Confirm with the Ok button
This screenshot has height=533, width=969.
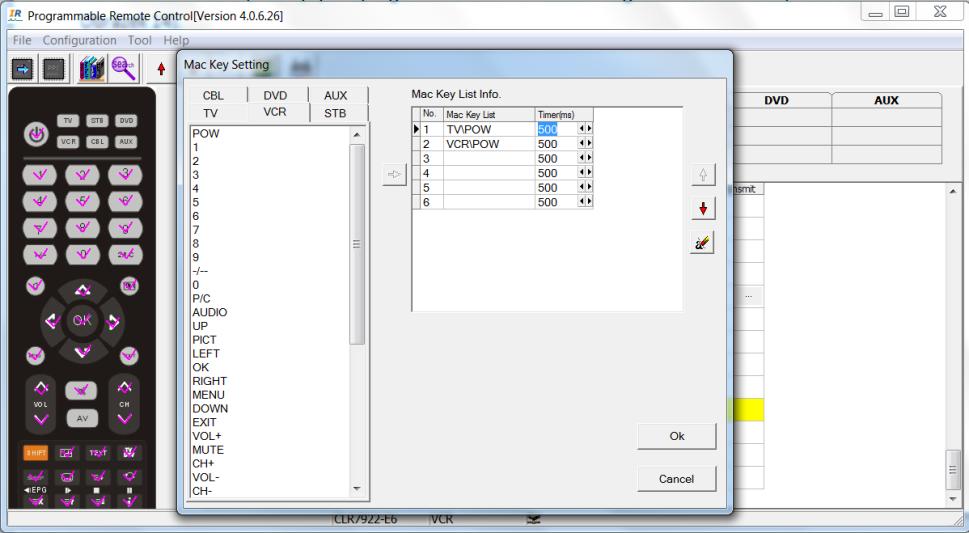677,436
